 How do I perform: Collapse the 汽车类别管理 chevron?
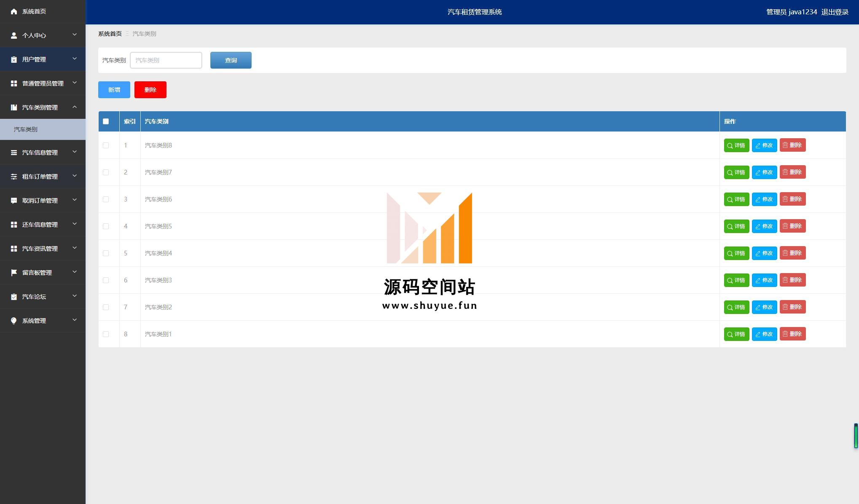(x=75, y=107)
